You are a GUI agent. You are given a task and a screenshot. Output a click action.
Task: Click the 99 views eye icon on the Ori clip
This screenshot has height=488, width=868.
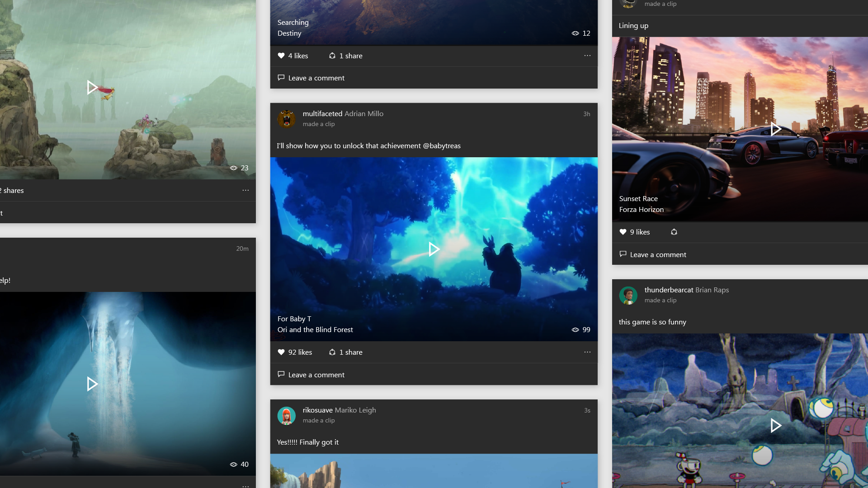click(575, 330)
